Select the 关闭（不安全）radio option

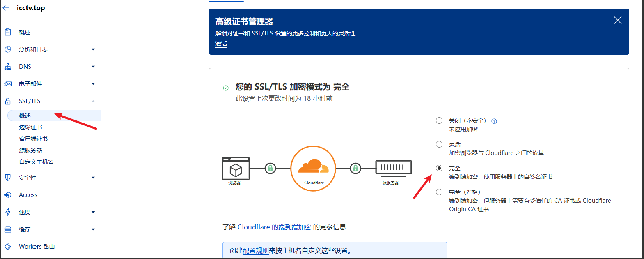pos(439,120)
